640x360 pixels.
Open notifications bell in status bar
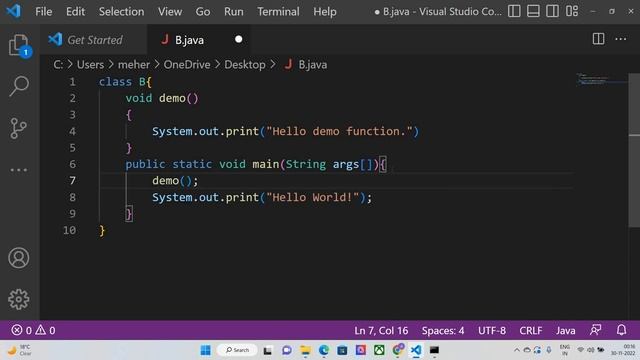[621, 330]
